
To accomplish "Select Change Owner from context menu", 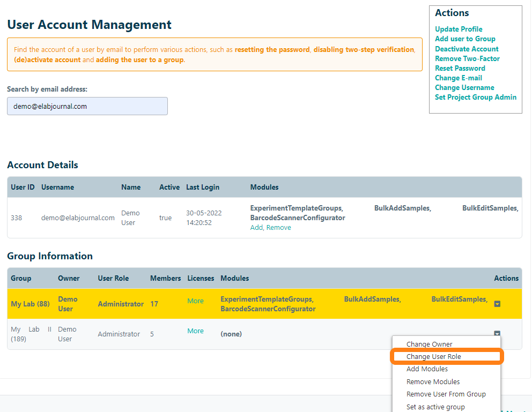I will click(429, 344).
